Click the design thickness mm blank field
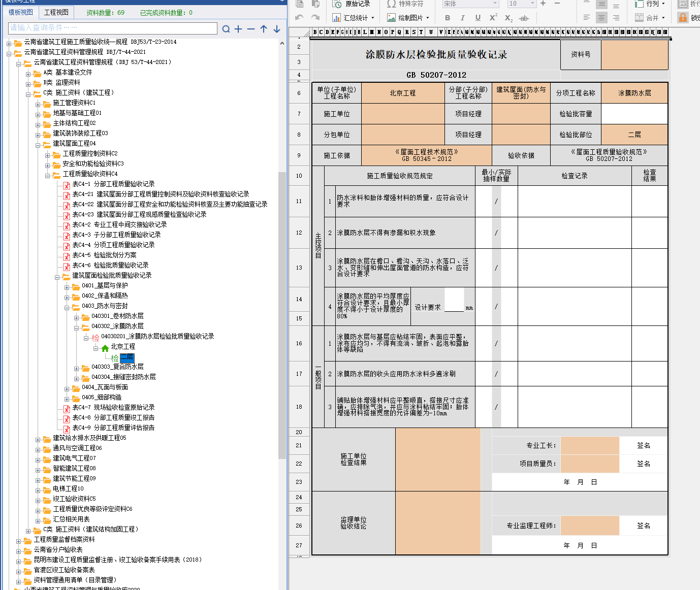Viewport: 700px width, 590px height. [454, 300]
